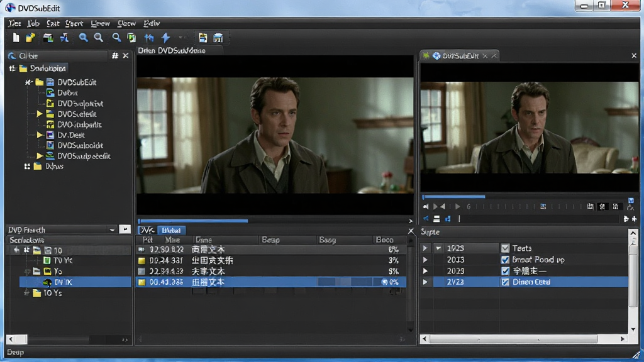
Task: Close the left tree panel
Action: [x=126, y=55]
